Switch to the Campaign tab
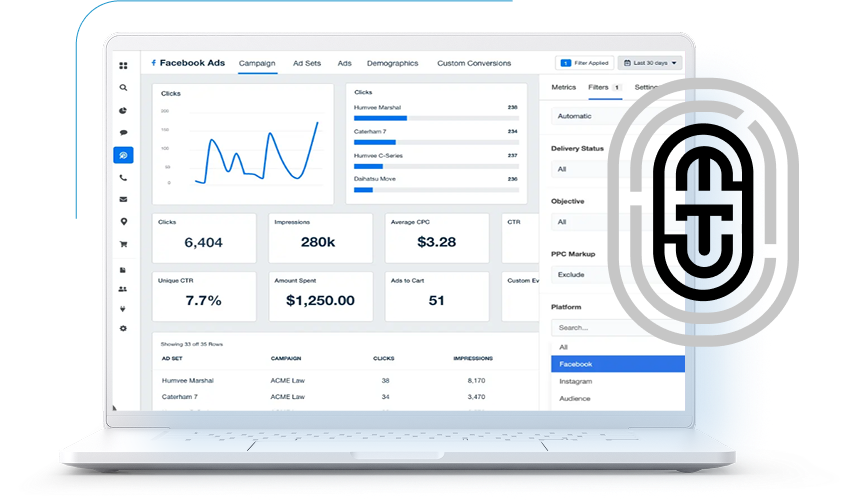This screenshot has width=862, height=500. tap(257, 63)
